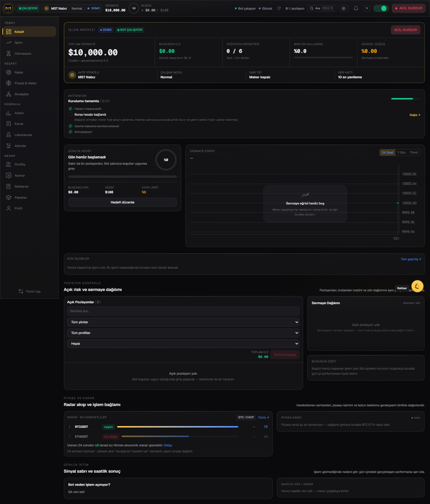Screen dimensions: 430x504
Task: Switch chart to 7 Gün tab
Action: pos(401,152)
